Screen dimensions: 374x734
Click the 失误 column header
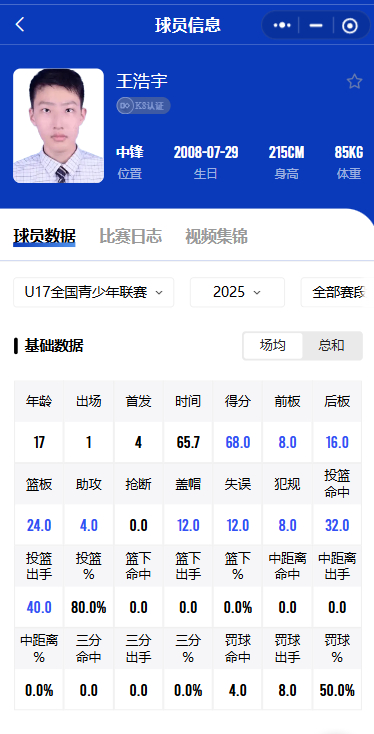click(238, 484)
